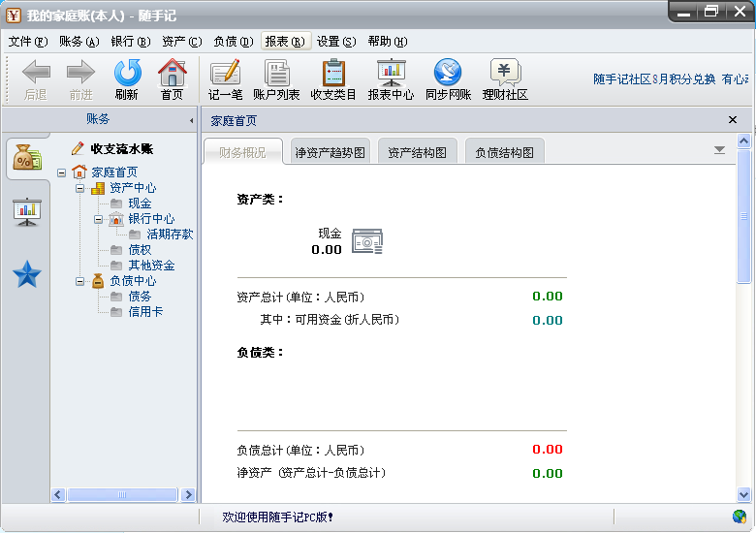Collapse the 资产中心 tree node
Viewport: 756px width, 533px height.
pyautogui.click(x=80, y=188)
